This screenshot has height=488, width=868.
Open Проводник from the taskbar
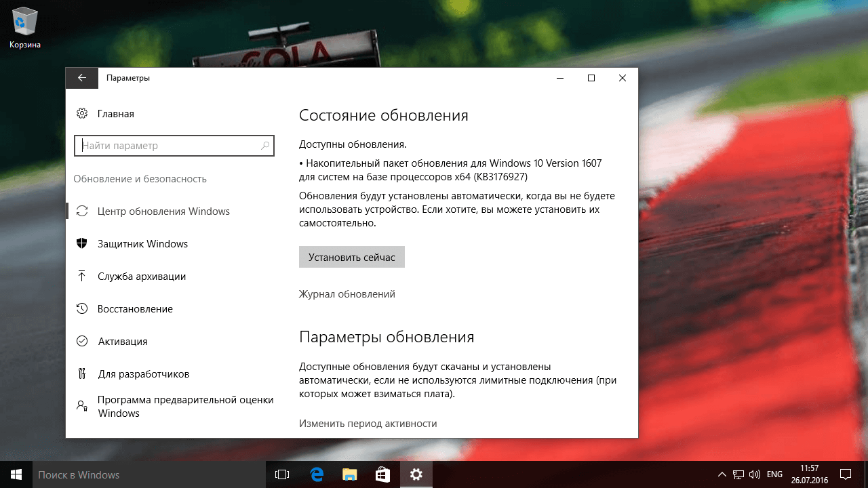(x=349, y=474)
